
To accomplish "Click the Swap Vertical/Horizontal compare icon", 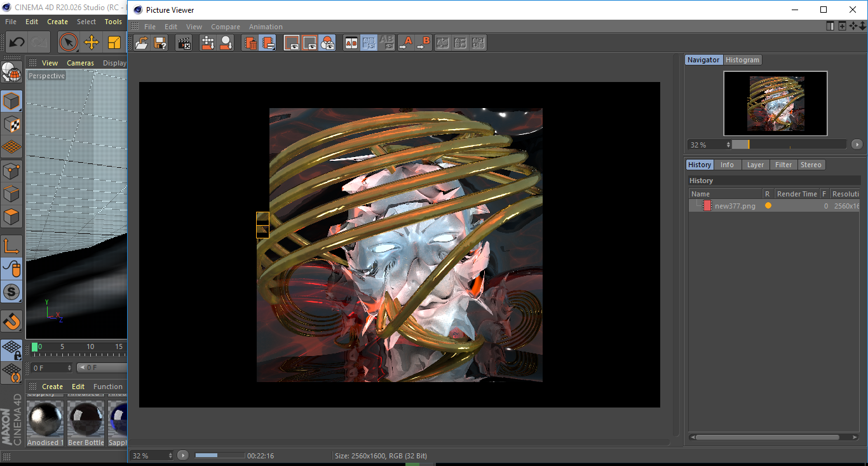I will click(443, 43).
